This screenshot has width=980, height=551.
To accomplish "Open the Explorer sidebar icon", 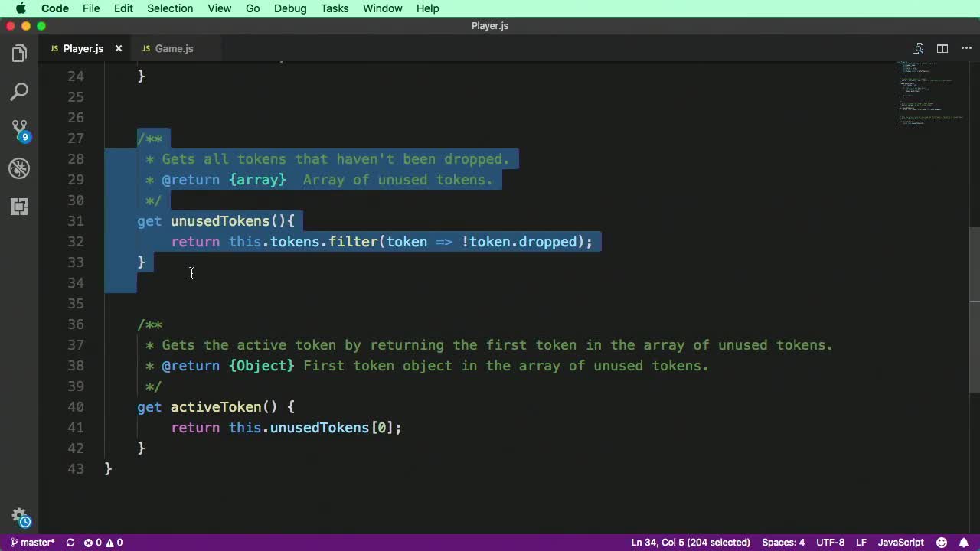I will (x=19, y=53).
